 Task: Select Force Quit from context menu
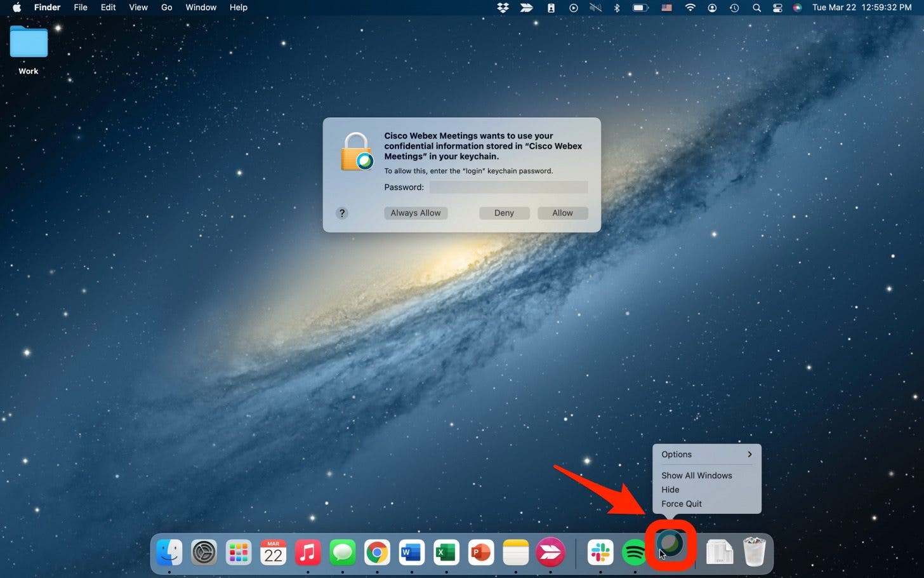682,504
